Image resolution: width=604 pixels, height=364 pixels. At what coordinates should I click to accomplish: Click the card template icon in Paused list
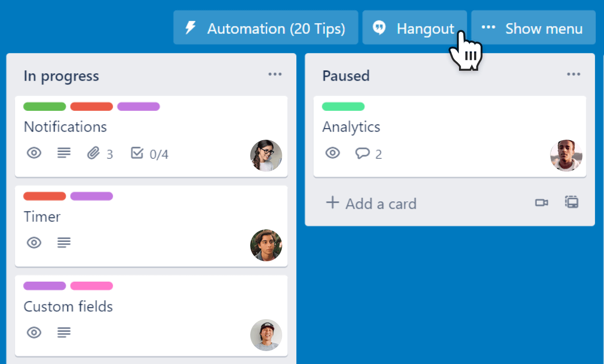572,202
